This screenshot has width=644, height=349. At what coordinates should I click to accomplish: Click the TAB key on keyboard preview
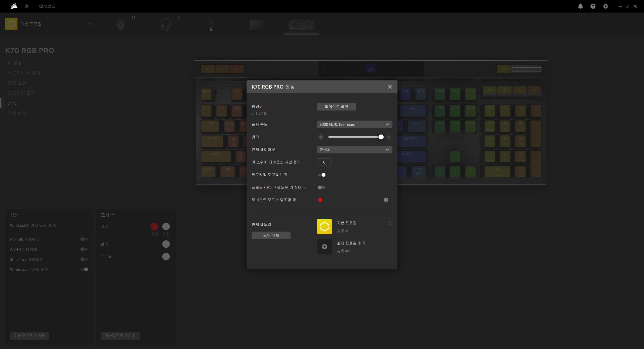(210, 126)
